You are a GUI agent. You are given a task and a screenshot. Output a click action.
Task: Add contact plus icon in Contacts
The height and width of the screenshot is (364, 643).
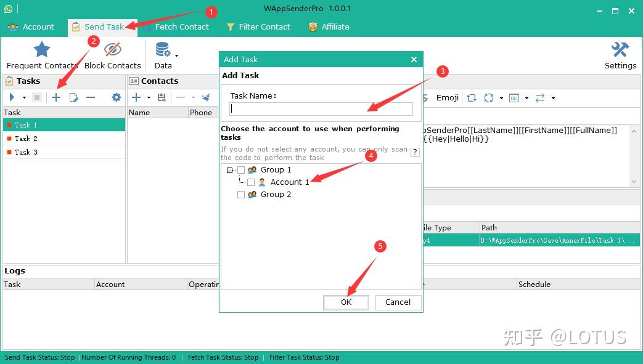click(x=136, y=97)
